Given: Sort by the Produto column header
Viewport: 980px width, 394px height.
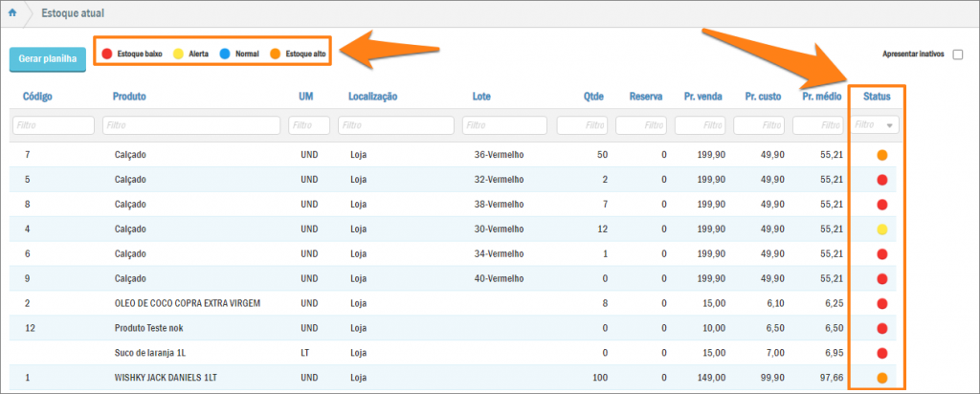Looking at the screenshot, I should [x=129, y=97].
